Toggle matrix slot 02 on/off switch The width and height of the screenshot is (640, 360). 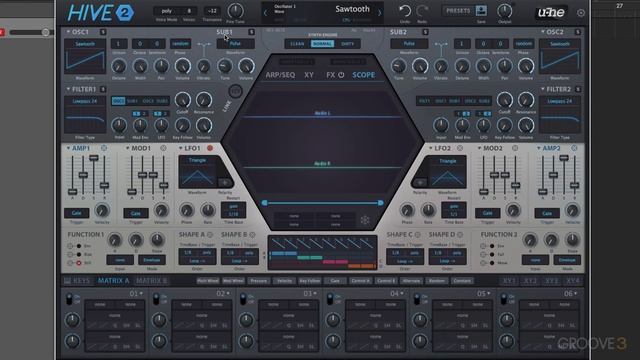coord(156,299)
